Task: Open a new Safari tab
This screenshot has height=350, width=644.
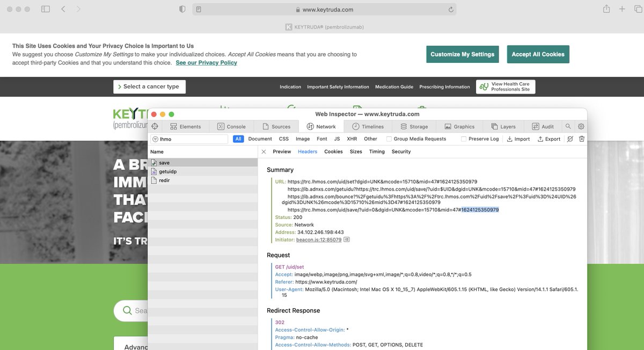Action: pos(622,9)
